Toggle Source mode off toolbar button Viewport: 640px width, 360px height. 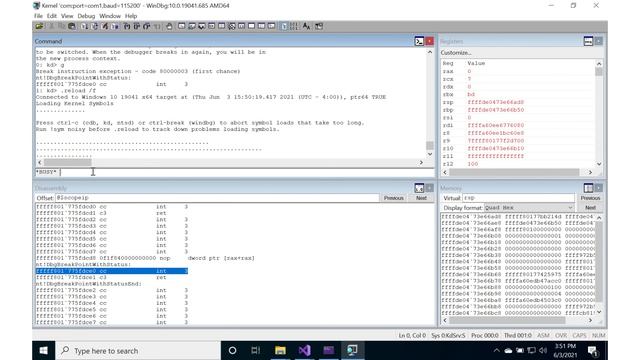click(294, 27)
